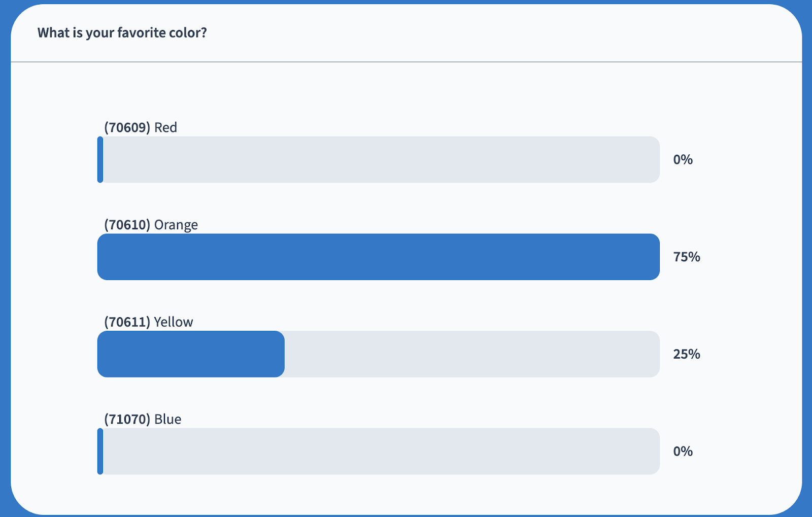Click the small blue marker on Blue bar
812x517 pixels.
[100, 452]
